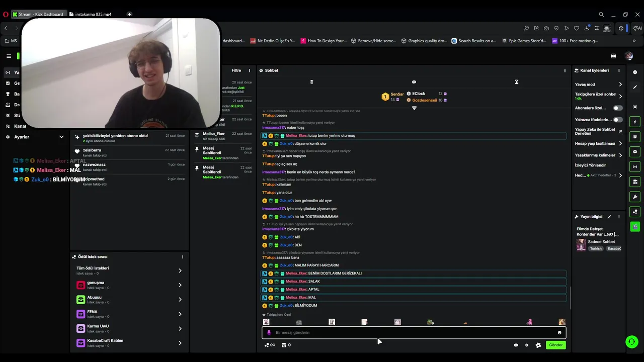Open Karma UwU reward requests
This screenshot has width=644, height=362.
coord(129,328)
